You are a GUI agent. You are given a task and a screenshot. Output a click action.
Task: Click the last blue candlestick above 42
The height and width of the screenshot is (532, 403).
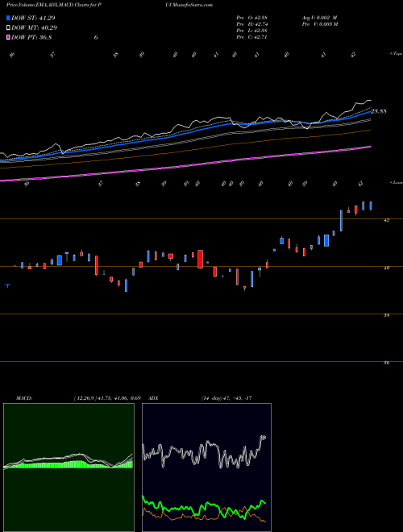371,206
